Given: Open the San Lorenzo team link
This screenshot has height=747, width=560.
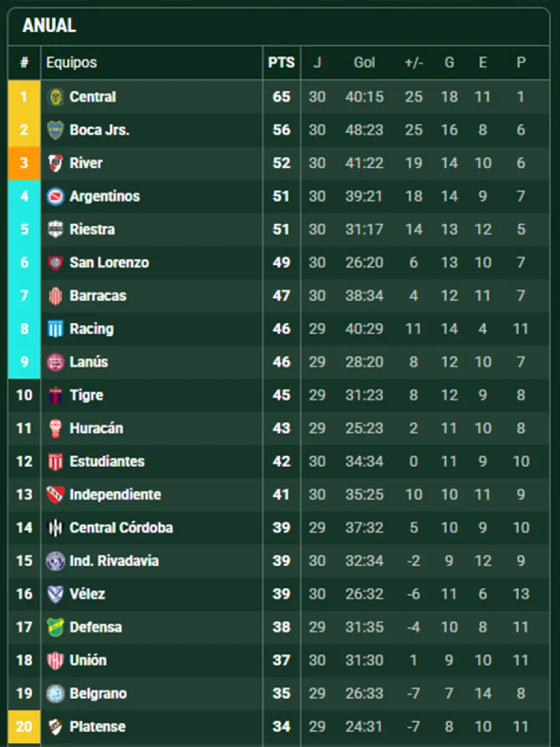Looking at the screenshot, I should coord(109,263).
